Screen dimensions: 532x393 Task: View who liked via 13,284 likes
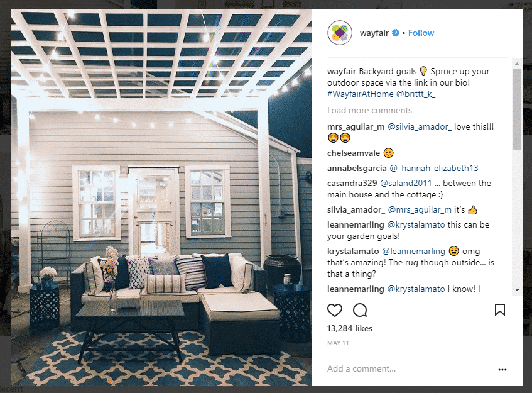[349, 328]
